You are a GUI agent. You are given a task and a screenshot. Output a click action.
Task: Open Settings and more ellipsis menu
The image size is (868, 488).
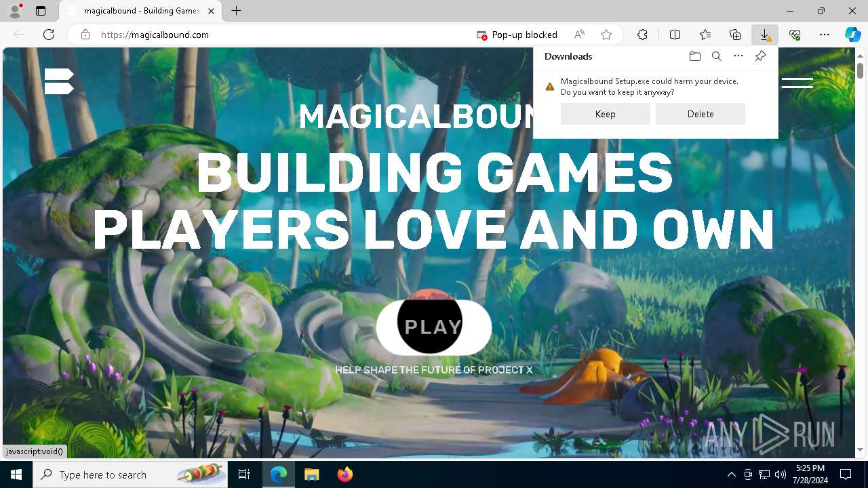pos(825,35)
